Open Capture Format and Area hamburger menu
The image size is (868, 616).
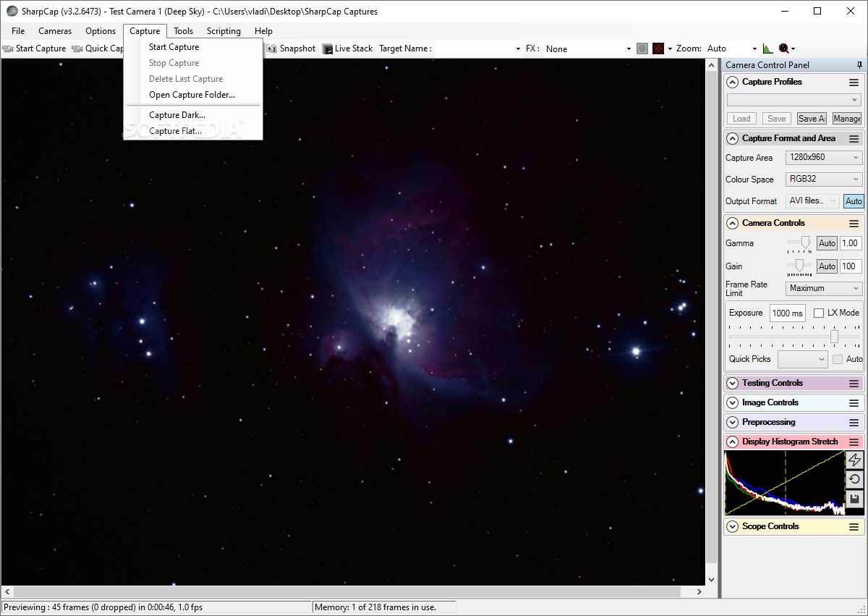click(x=854, y=139)
